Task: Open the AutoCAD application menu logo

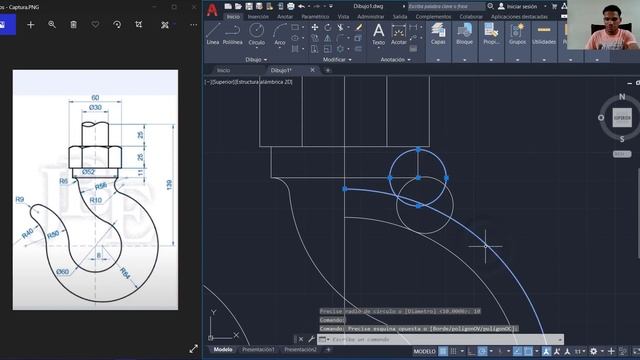Action: coord(212,10)
